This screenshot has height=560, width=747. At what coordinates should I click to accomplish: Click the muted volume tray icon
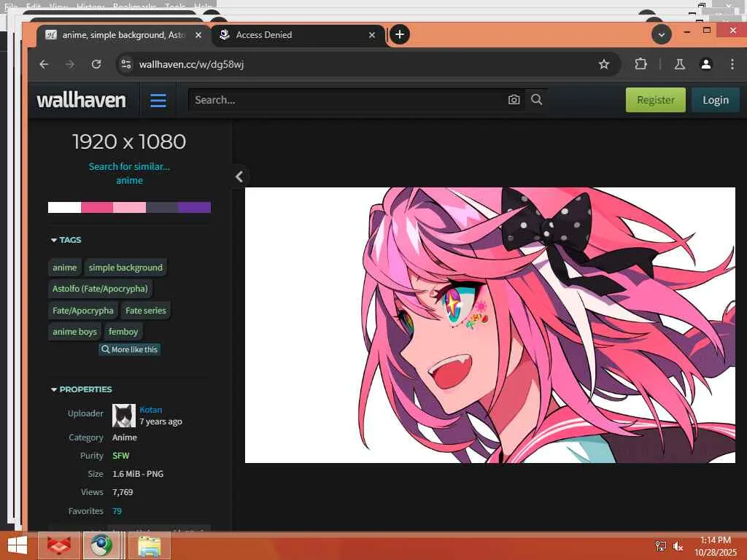678,545
